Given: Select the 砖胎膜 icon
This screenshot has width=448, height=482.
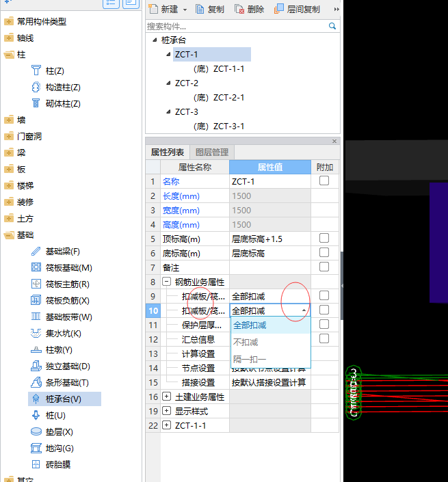Looking at the screenshot, I should pos(36,464).
